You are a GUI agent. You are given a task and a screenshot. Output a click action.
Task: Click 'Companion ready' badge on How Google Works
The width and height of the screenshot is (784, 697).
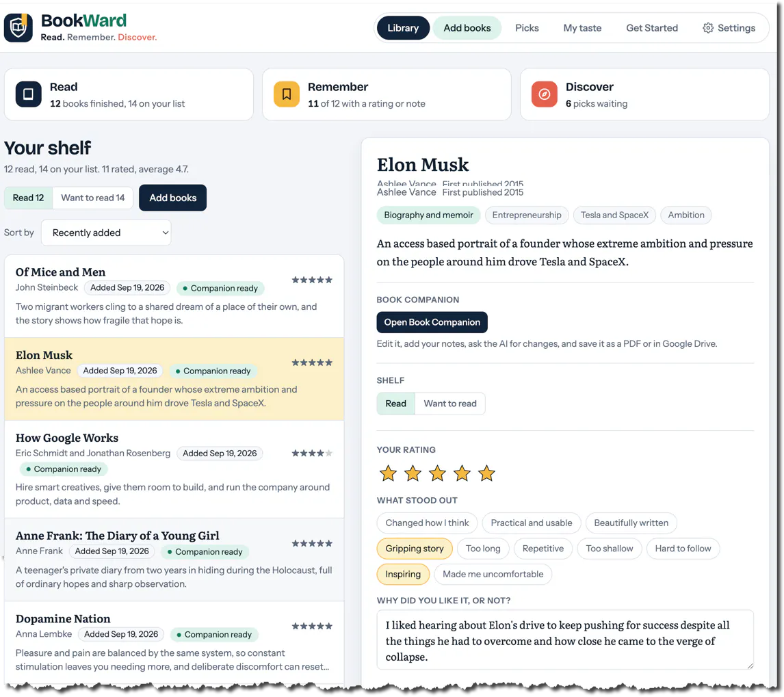[64, 469]
